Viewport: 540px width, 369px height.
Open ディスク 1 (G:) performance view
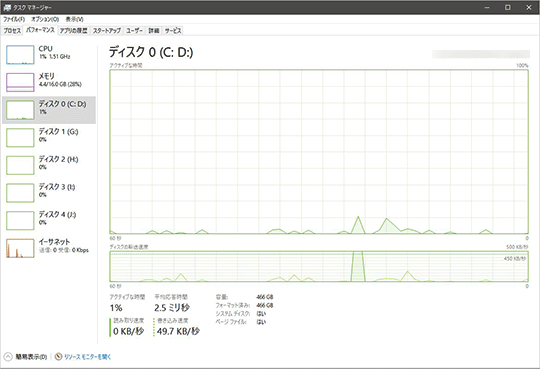click(49, 137)
